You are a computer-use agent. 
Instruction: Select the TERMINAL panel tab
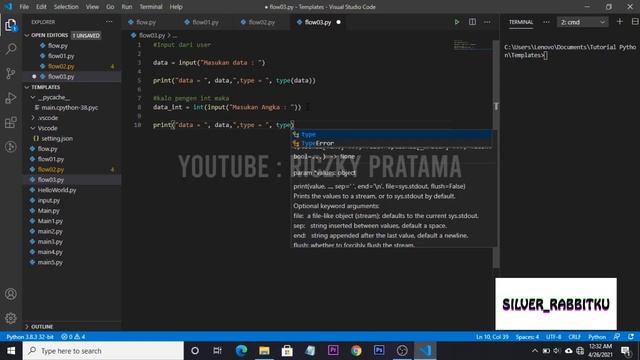click(521, 22)
